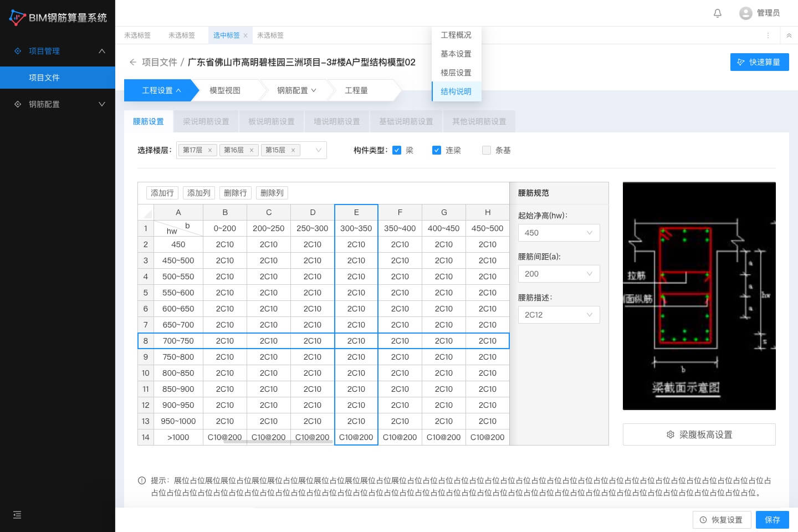The width and height of the screenshot is (798, 532).
Task: Uncheck the 梁 component checkbox
Action: click(397, 150)
